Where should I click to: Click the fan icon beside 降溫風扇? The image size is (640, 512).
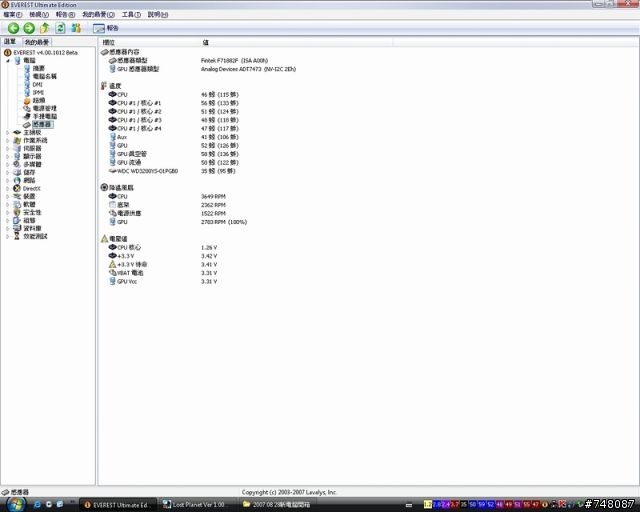pyautogui.click(x=104, y=188)
